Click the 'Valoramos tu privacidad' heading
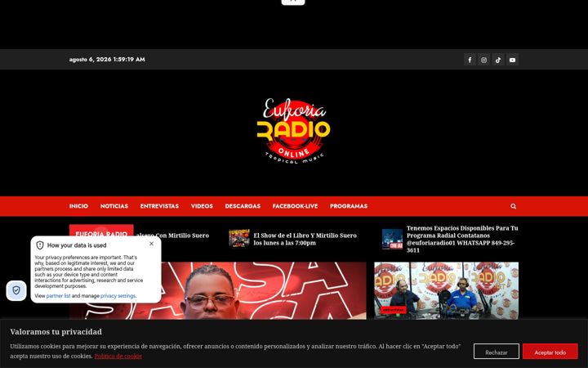 56,331
